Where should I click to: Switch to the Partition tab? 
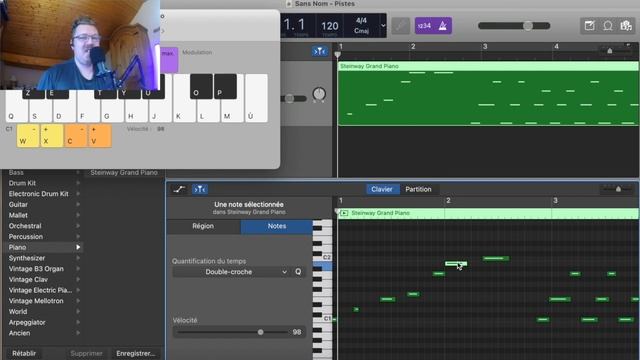tap(418, 189)
